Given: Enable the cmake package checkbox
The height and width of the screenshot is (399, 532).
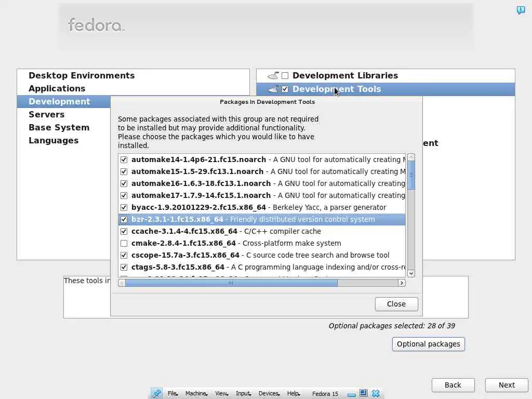Looking at the screenshot, I should click(x=124, y=243).
